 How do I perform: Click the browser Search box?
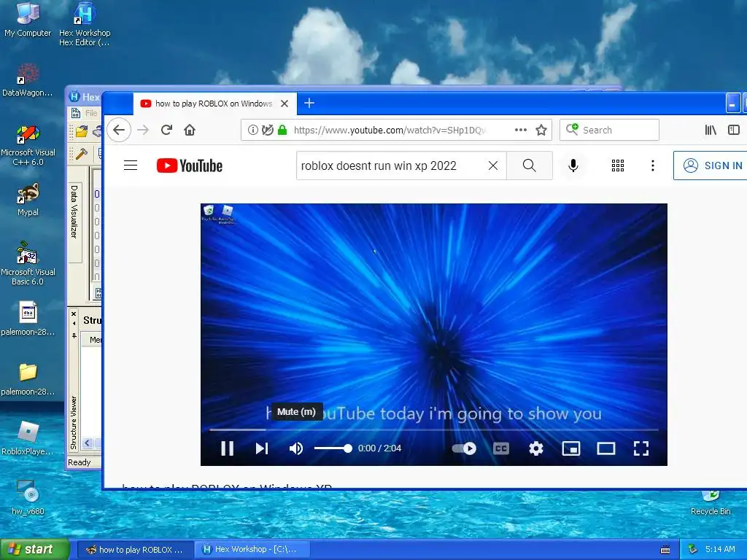(x=609, y=130)
